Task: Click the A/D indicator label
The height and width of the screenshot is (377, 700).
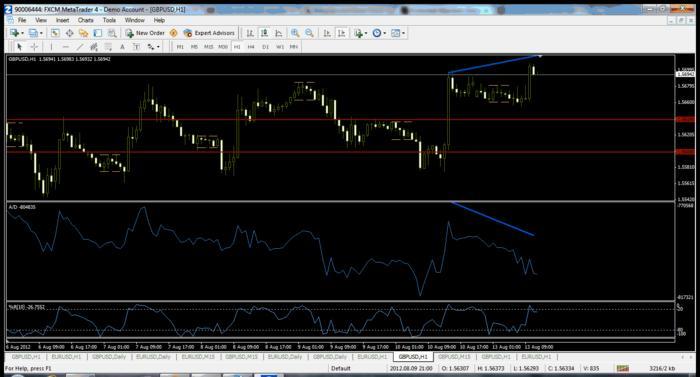Action: coord(22,207)
